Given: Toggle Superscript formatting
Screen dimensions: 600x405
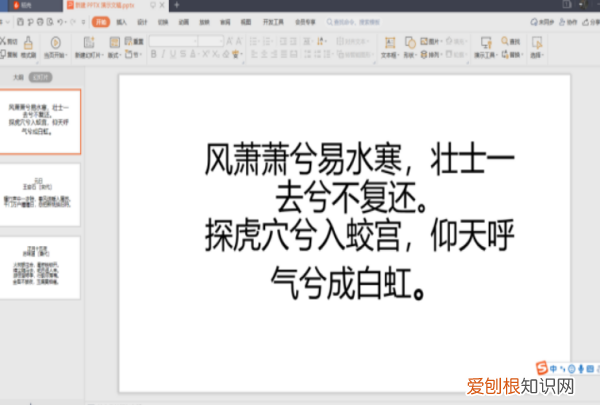Looking at the screenshot, I should pos(206,54).
